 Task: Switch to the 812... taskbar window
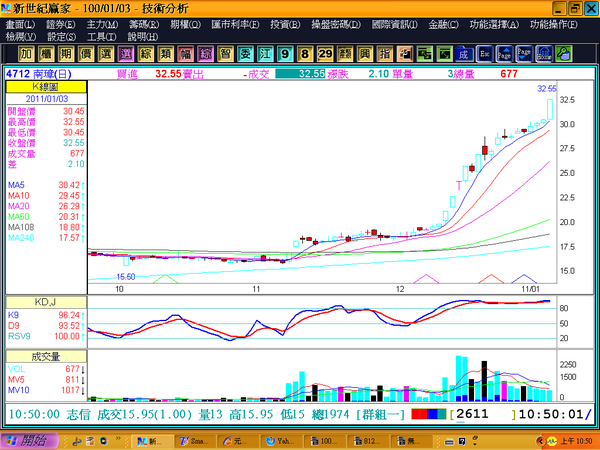(x=368, y=442)
